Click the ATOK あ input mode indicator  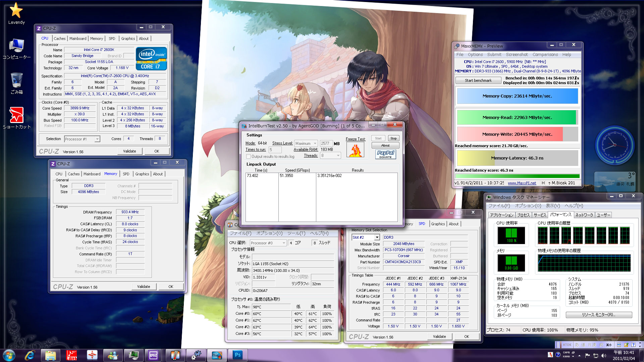click(x=577, y=345)
